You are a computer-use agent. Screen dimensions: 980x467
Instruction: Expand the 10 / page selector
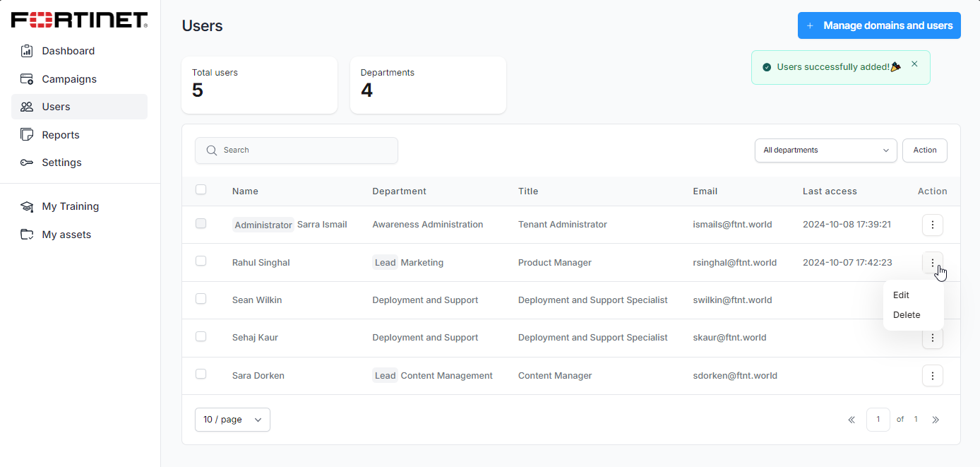[x=232, y=420]
